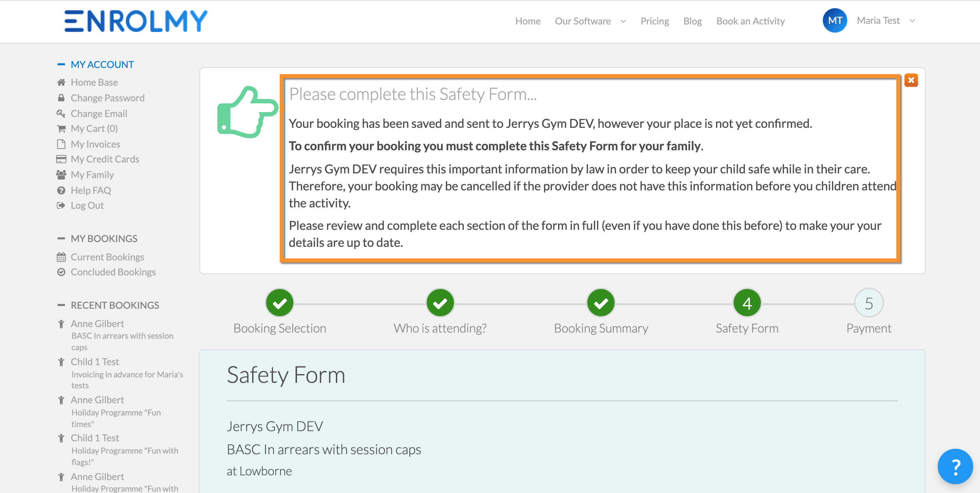The image size is (980, 493).
Task: Open Help FAQ link
Action: [x=91, y=190]
